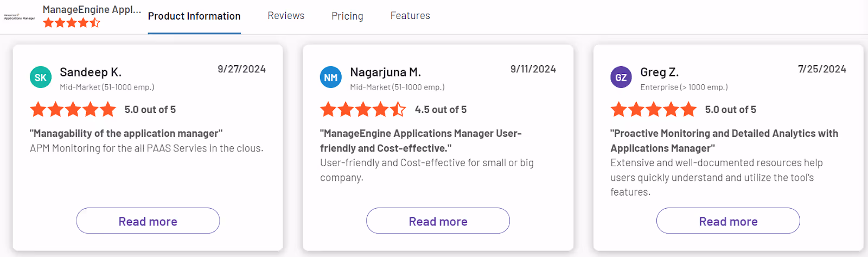
Task: Click Sandeep K.'s Mid-Market company size label
Action: 107,87
